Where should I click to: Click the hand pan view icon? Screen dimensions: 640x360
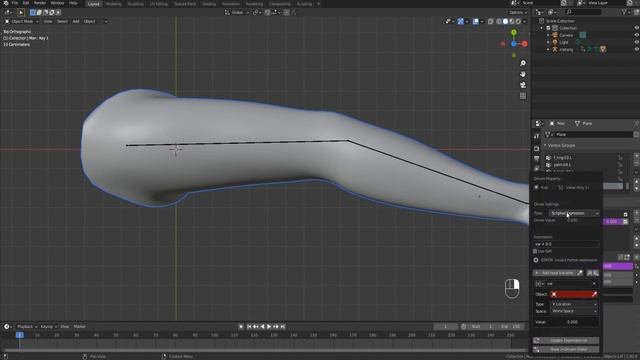pos(523,74)
